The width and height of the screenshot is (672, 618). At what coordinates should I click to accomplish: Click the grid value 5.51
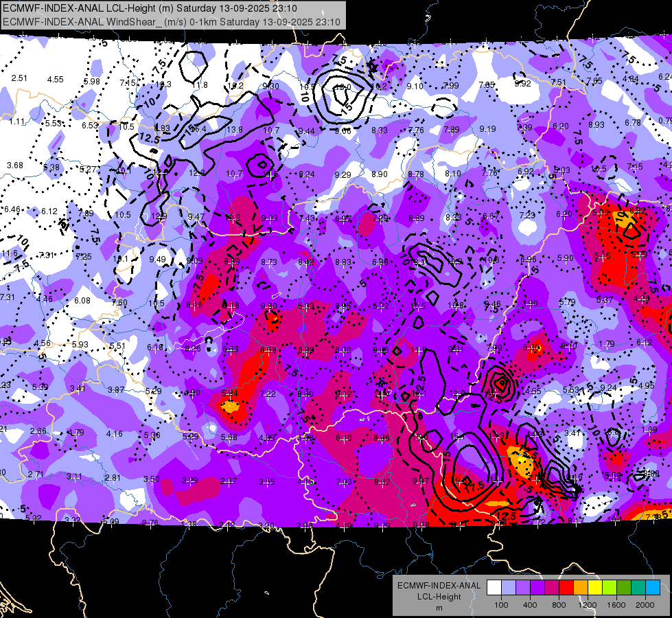[117, 345]
